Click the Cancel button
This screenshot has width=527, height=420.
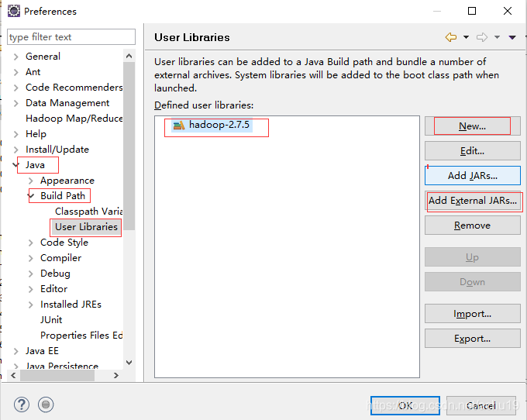point(481,405)
